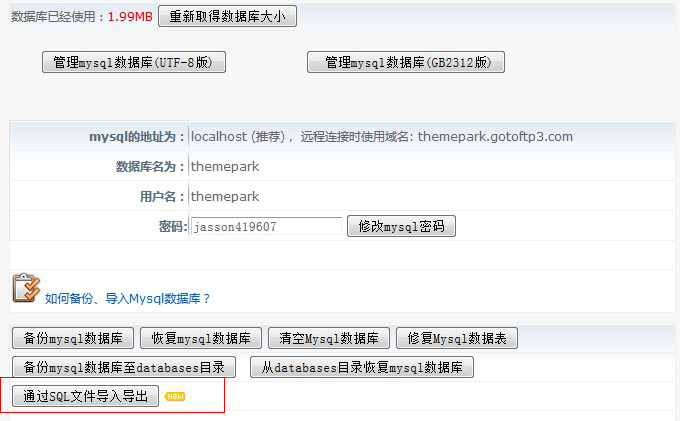The height and width of the screenshot is (421, 680).
Task: Click the remote domain themepark.gotoftp3.com text
Action: (495, 137)
